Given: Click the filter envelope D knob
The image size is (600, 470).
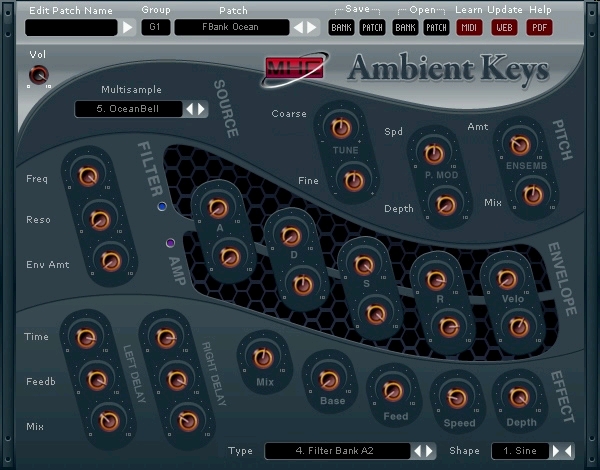Looking at the screenshot, I should click(291, 235).
